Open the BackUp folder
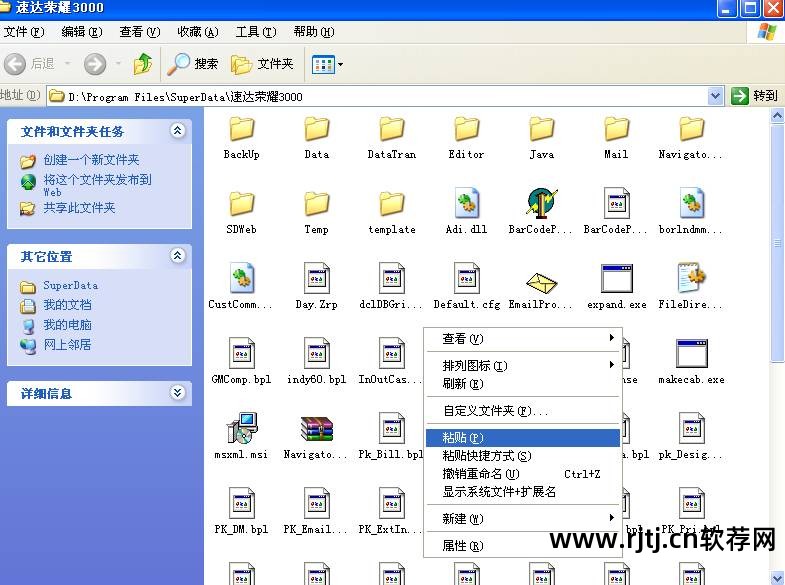The width and height of the screenshot is (785, 585). tap(241, 130)
